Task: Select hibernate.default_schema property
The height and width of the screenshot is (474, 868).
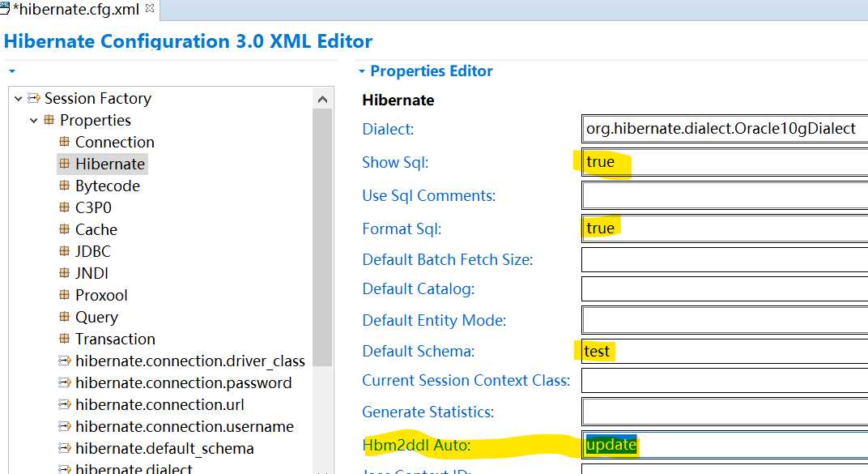Action: pyautogui.click(x=164, y=449)
